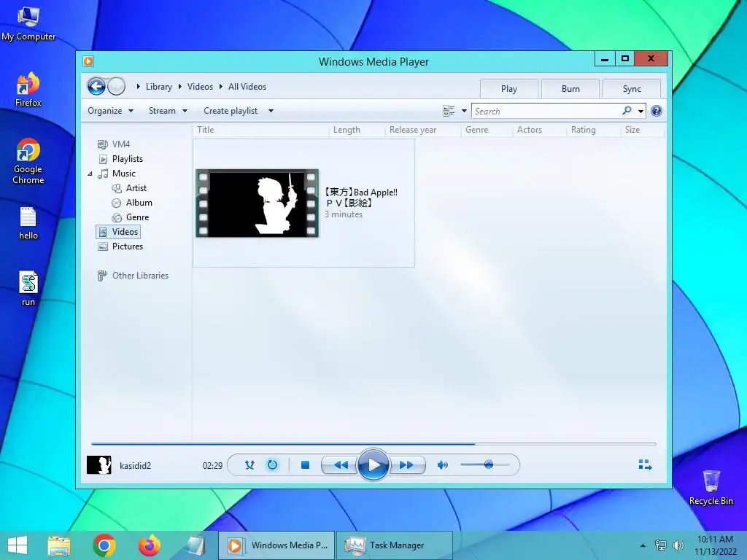Click the previous/rewind button
Image resolution: width=747 pixels, height=560 pixels.
coord(340,465)
